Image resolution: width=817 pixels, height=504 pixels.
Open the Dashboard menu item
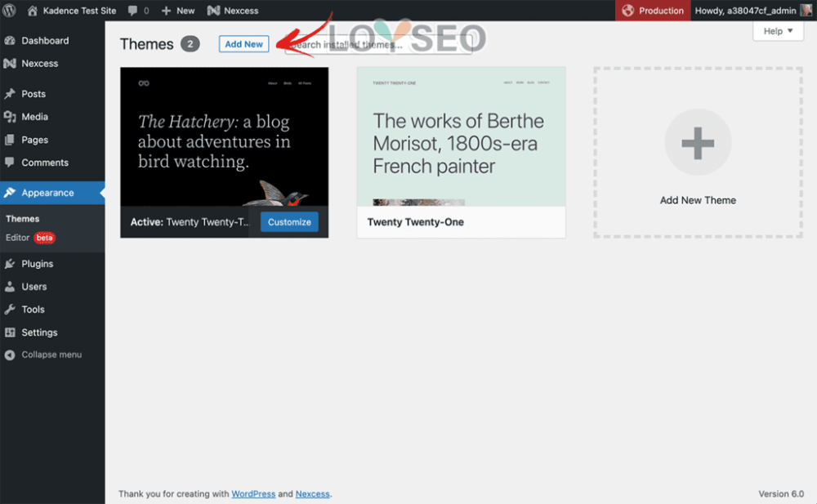point(45,41)
